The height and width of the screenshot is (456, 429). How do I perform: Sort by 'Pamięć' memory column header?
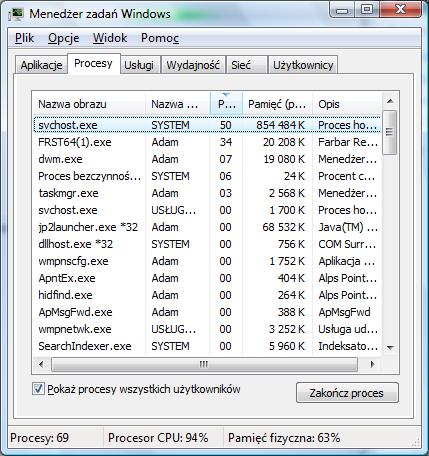pyautogui.click(x=277, y=104)
